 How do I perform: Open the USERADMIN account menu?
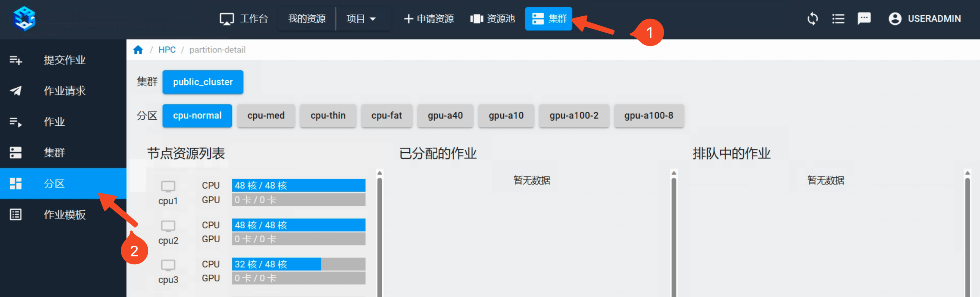[x=925, y=19]
